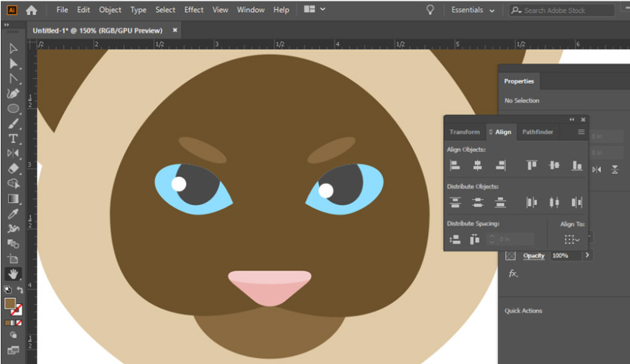Viewport: 630px width, 364px height.
Task: Pick the Paintbrush tool
Action: pos(13,124)
